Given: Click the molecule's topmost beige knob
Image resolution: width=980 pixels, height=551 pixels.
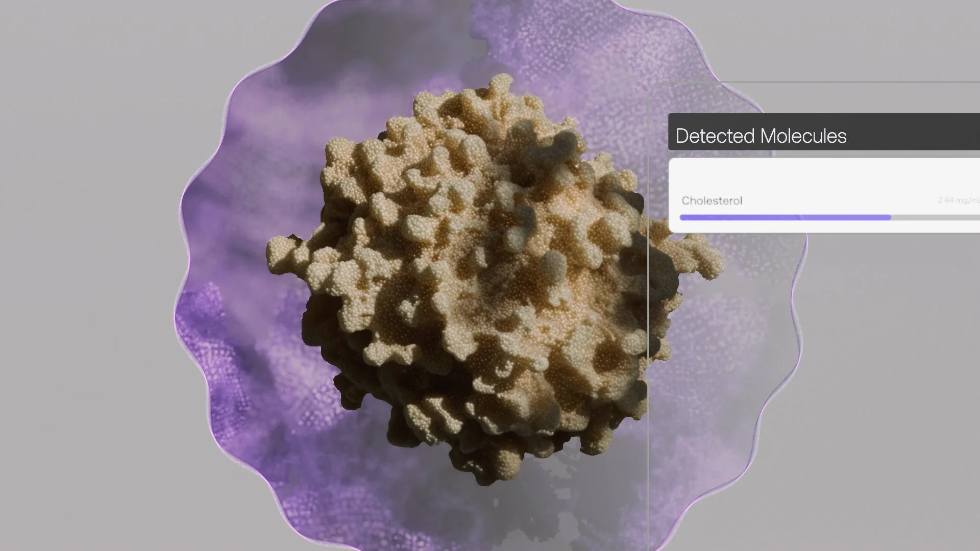Looking at the screenshot, I should (x=498, y=83).
